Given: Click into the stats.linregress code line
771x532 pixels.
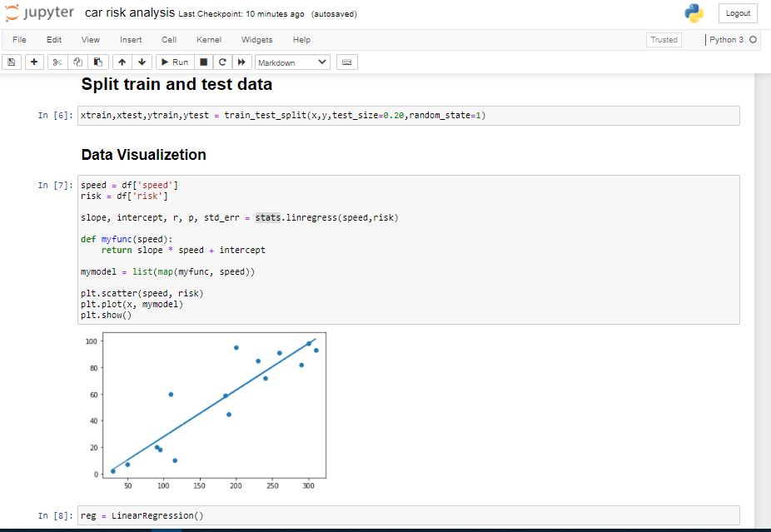Looking at the screenshot, I should coord(240,217).
